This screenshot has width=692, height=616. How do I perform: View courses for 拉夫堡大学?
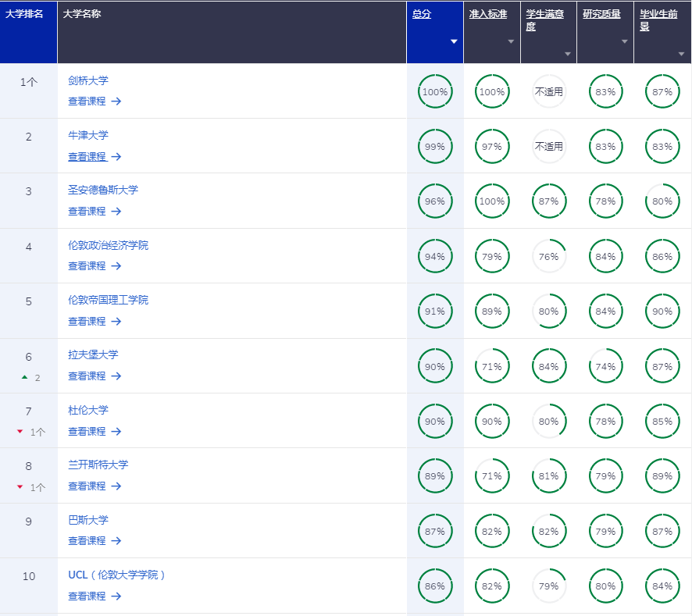pos(95,376)
